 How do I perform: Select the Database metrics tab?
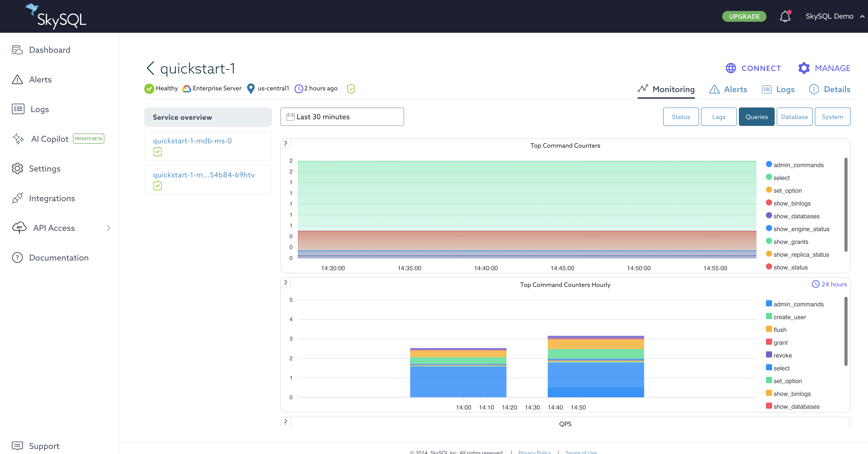(794, 117)
